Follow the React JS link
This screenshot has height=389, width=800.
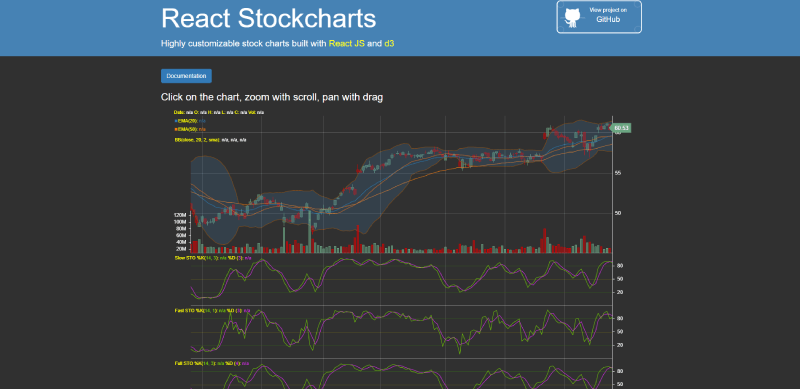pos(347,44)
